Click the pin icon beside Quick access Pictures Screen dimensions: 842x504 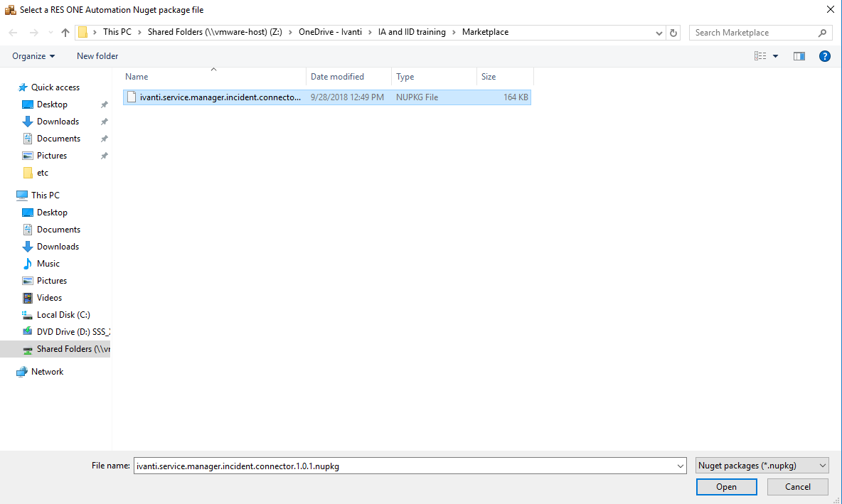click(x=104, y=156)
